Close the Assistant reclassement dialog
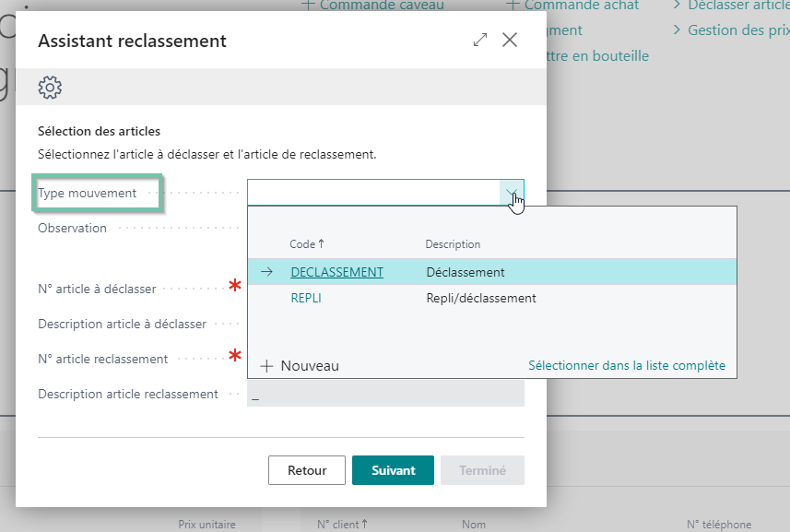Screen dimensions: 790x532 click(510, 40)
